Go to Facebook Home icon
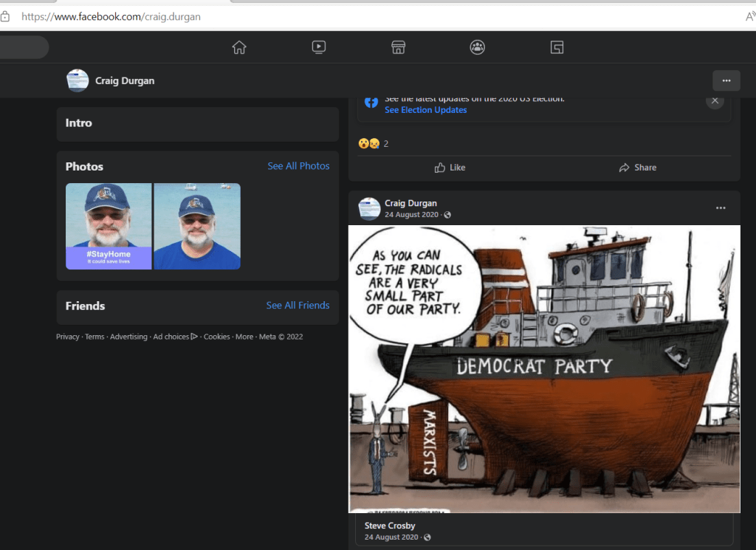 pos(238,47)
